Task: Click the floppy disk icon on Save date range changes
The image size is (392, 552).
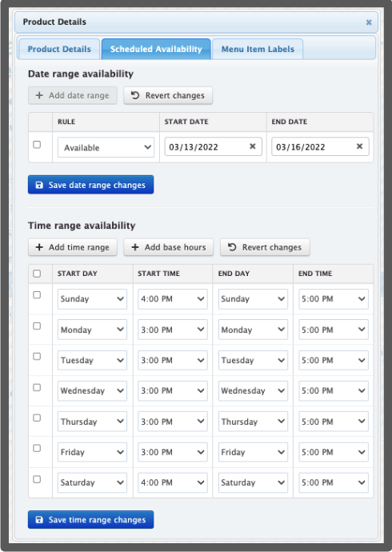Action: [39, 185]
